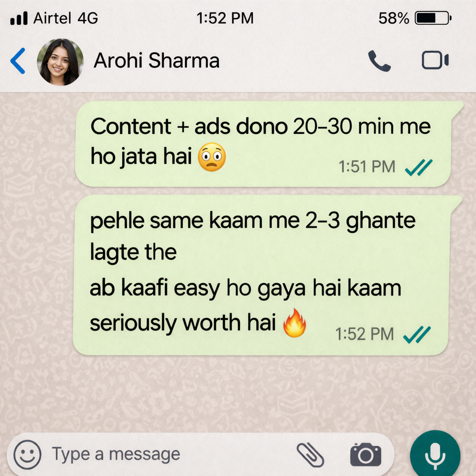
Task: Tap read ticks on 1:52 PM message
Action: [417, 335]
